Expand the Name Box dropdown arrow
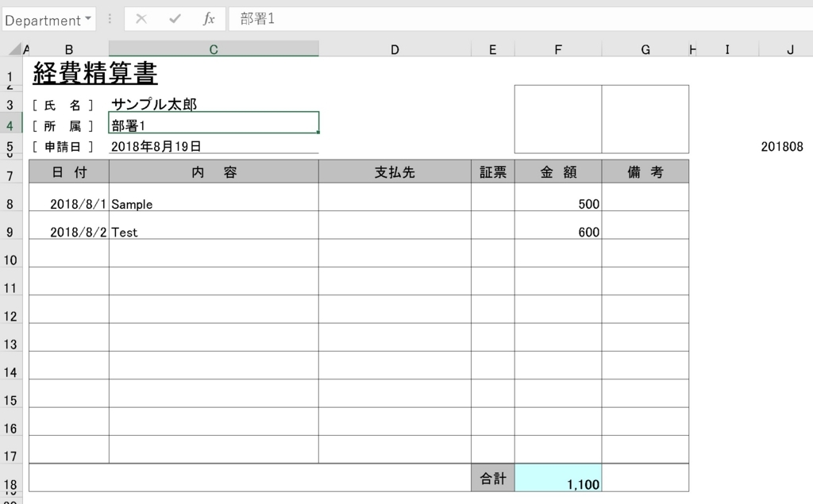Screen dimensions: 813x504 point(88,19)
